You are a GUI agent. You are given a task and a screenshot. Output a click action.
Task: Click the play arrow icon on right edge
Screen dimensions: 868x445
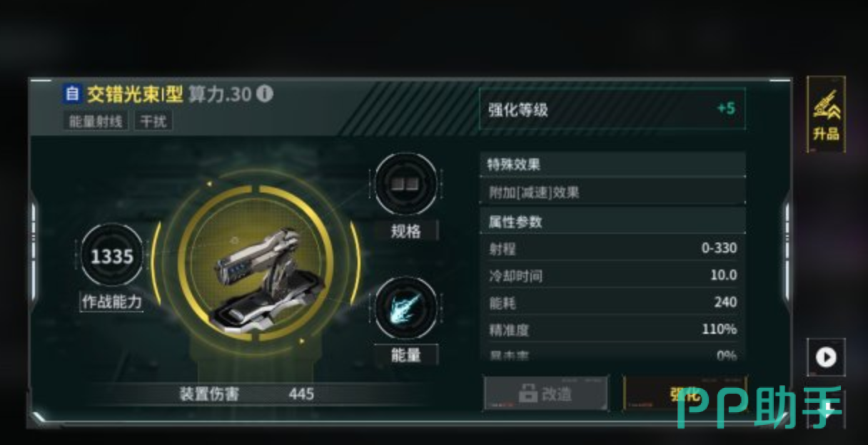pos(826,357)
